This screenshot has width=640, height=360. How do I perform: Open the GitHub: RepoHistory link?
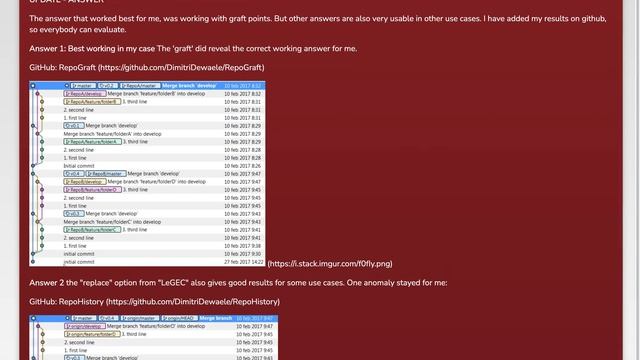(154, 302)
